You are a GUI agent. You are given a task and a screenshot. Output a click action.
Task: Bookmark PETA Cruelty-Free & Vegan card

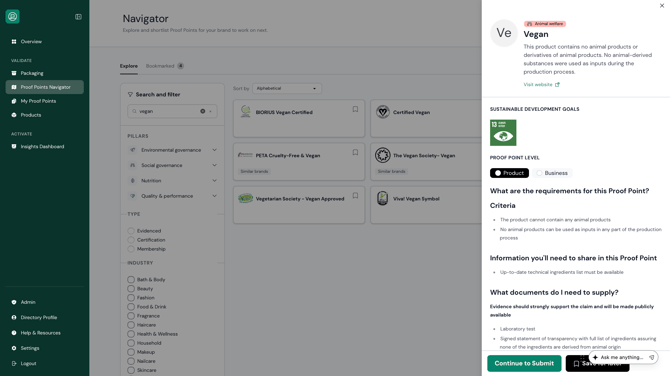355,153
